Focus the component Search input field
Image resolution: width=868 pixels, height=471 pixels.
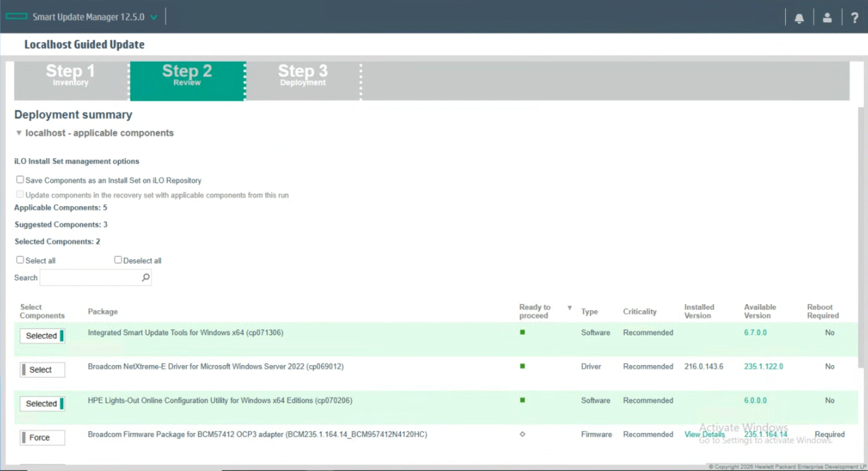96,278
